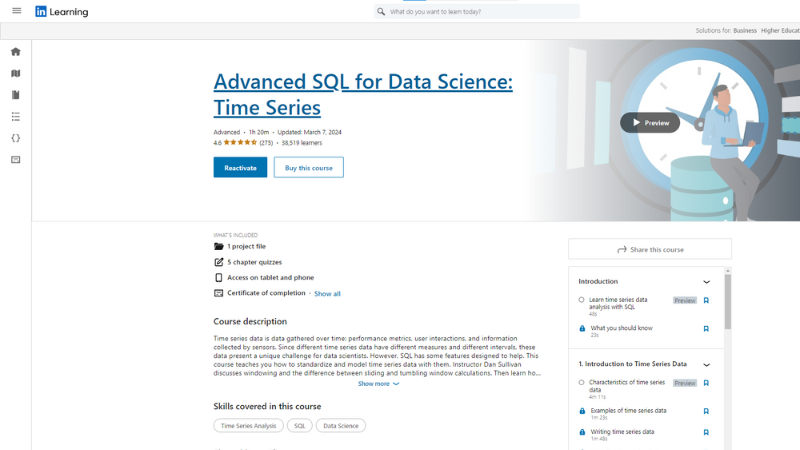This screenshot has height=450, width=800.
Task: Open lesson 'Writing time series data'
Action: click(622, 432)
